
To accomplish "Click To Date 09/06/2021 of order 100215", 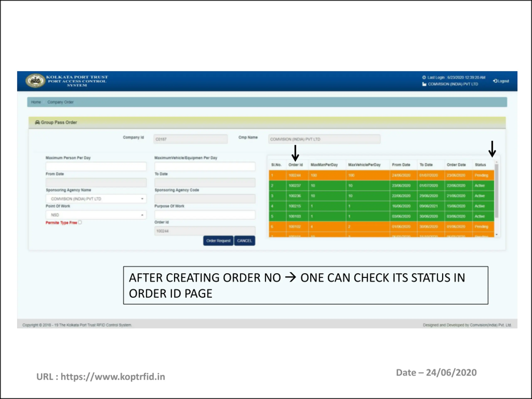I will click(x=429, y=206).
